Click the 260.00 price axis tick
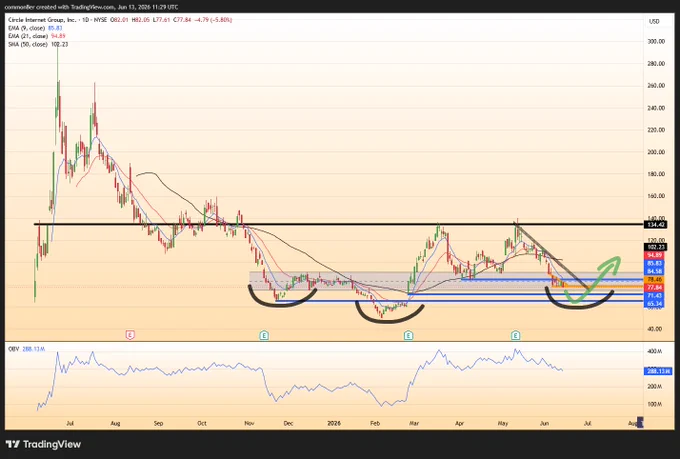 point(656,86)
